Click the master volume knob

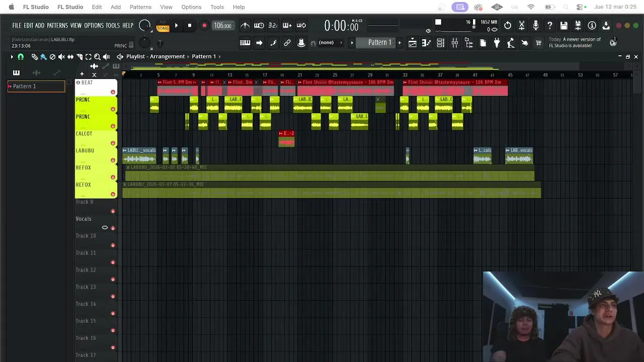click(x=144, y=26)
